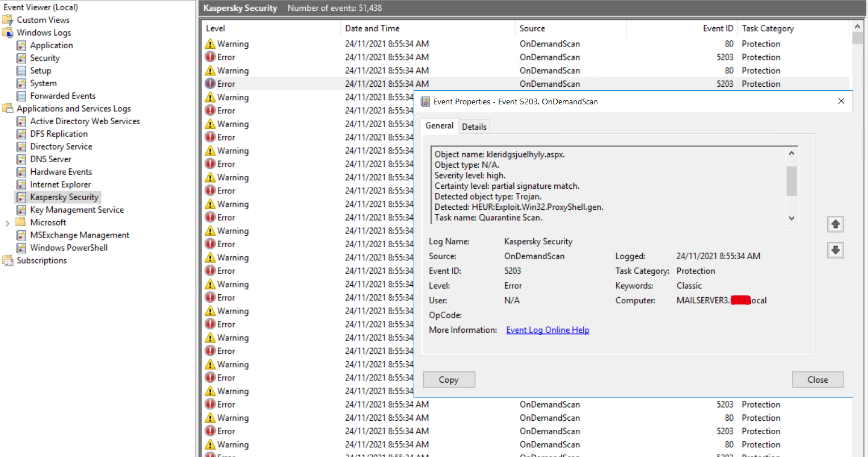Click the Kaspersky Security log icon
868x457 pixels.
click(x=21, y=197)
